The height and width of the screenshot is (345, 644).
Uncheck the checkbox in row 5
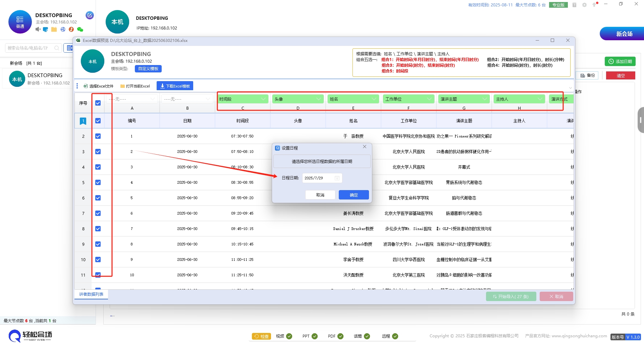[98, 182]
